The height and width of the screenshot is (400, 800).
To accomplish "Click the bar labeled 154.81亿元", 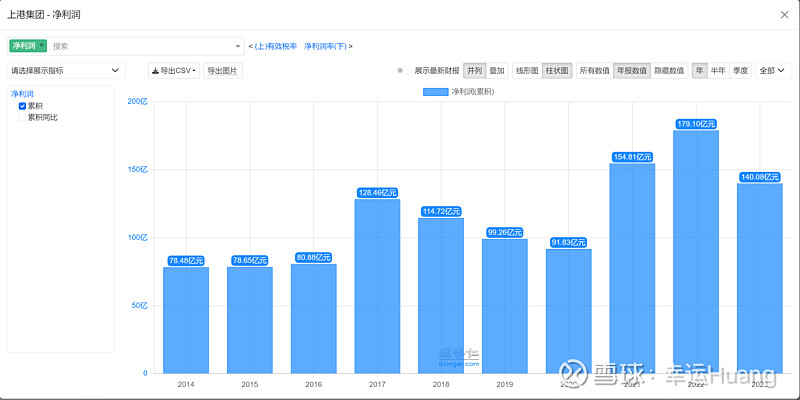I will click(x=632, y=268).
